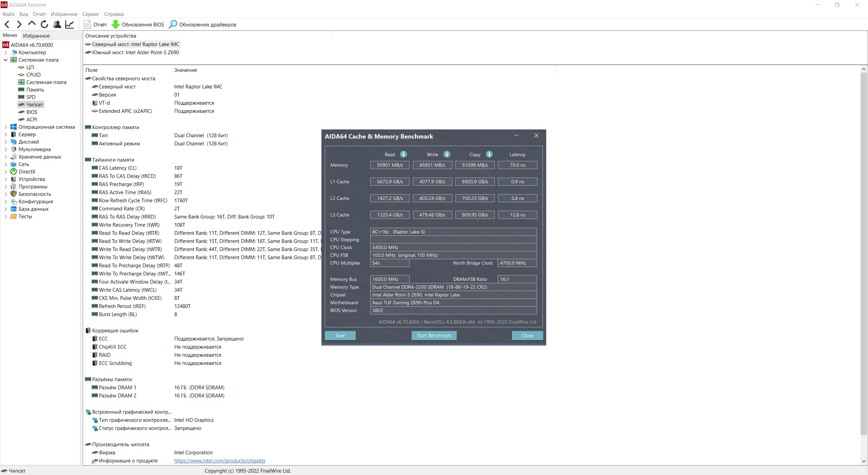Expand the Тесты tree node
The height and width of the screenshot is (475, 868).
coord(6,216)
